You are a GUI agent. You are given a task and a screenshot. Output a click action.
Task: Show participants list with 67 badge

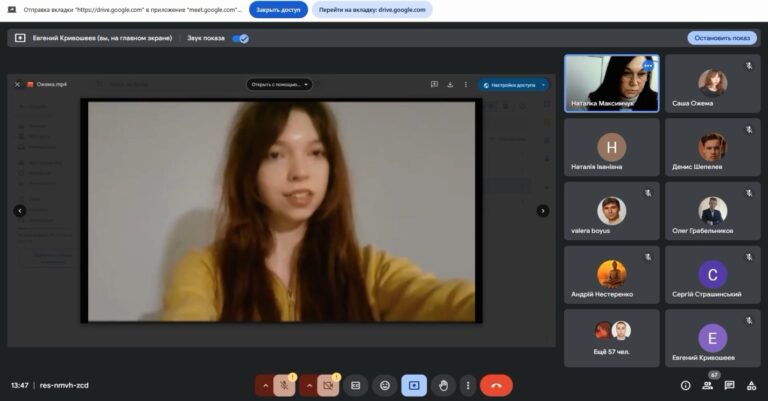[708, 385]
